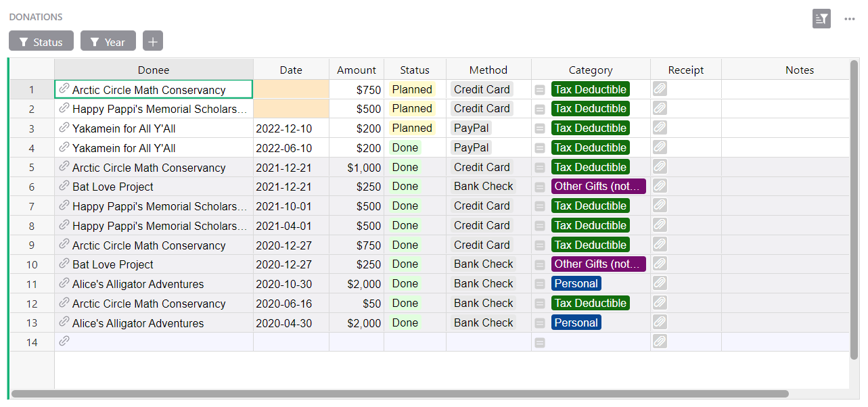This screenshot has height=407, width=868.
Task: Click the Category detail icon on row 3
Action: click(539, 128)
